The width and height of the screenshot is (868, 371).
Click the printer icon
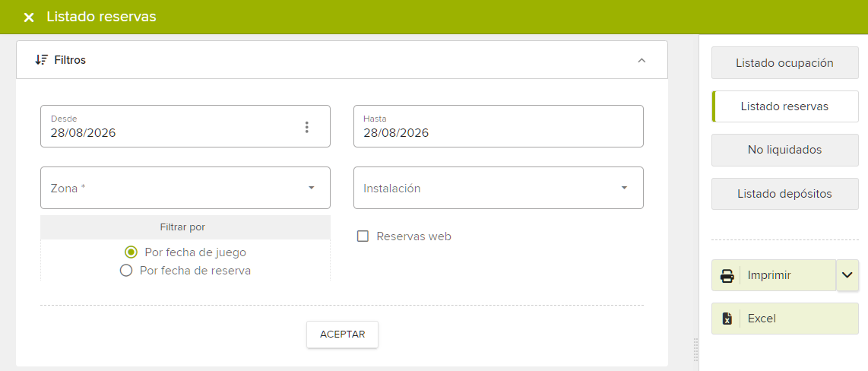727,275
